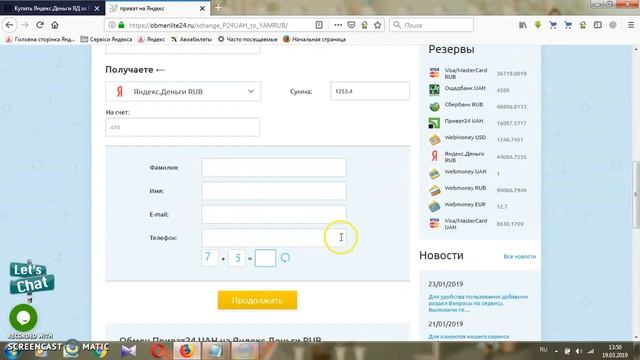Open the sidebar toggle icon
Viewport: 640px width, 360px height.
pyautogui.click(x=598, y=25)
